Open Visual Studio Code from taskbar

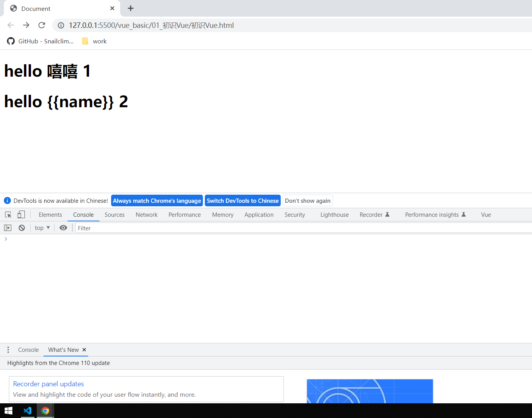click(x=27, y=411)
